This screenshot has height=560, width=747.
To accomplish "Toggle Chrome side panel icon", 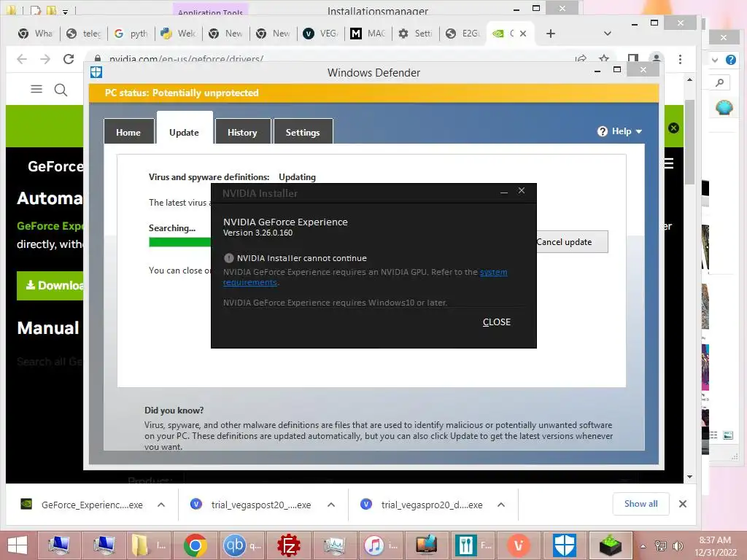I will pyautogui.click(x=633, y=58).
